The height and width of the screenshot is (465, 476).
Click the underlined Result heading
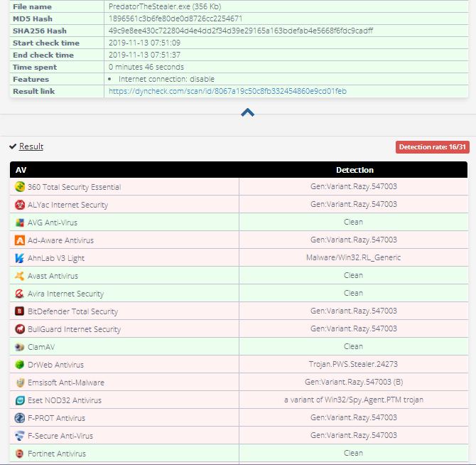pyautogui.click(x=31, y=146)
